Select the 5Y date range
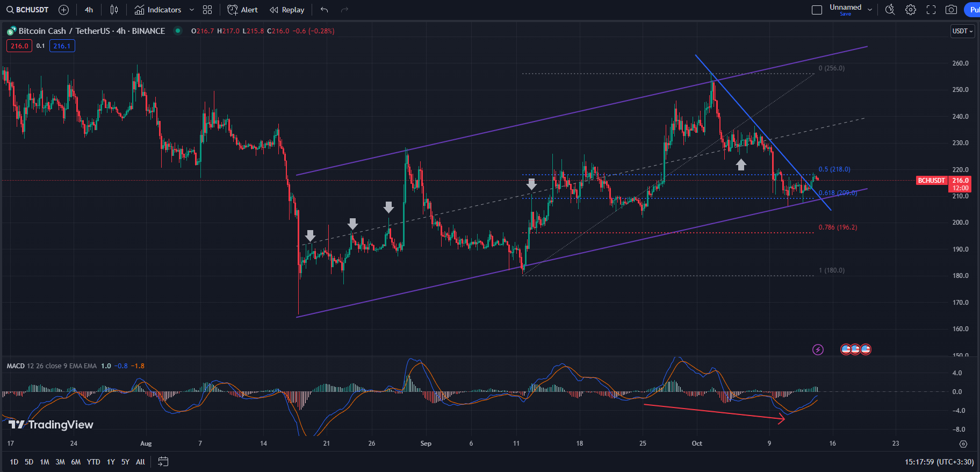Viewport: 980px width, 472px height. pyautogui.click(x=125, y=462)
